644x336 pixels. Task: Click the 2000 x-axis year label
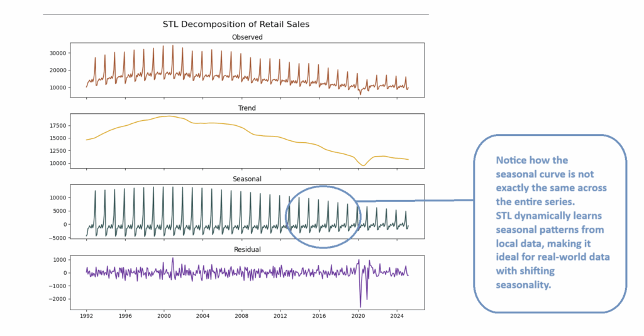click(x=164, y=316)
